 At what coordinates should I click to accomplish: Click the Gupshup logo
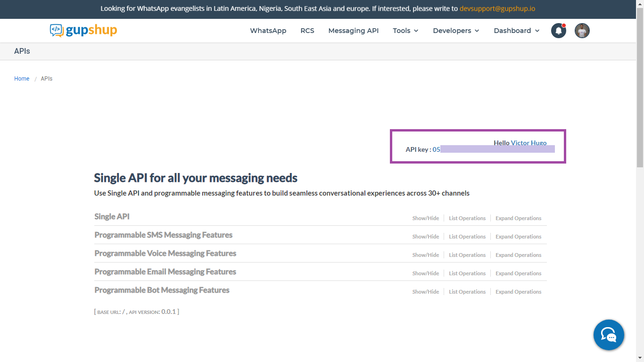(x=83, y=31)
